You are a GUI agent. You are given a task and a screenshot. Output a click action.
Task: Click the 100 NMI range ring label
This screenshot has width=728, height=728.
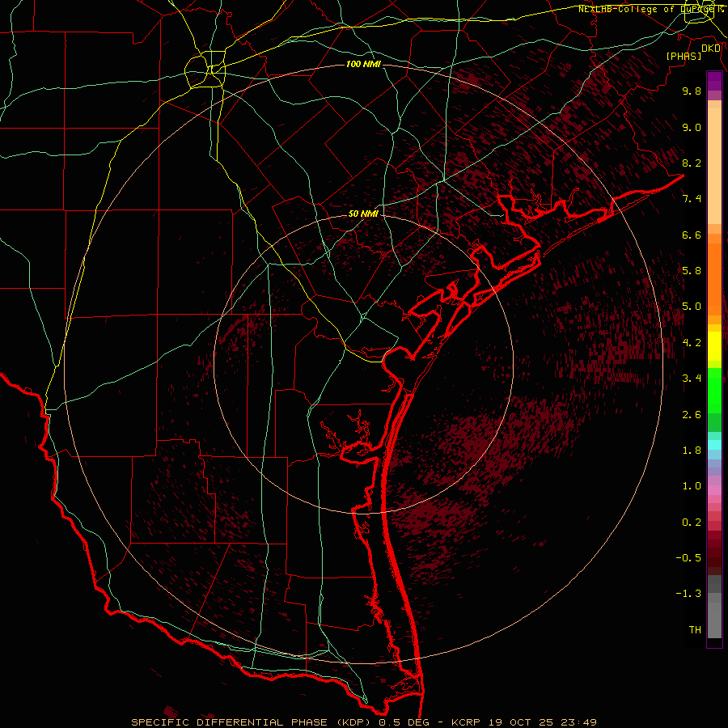pyautogui.click(x=363, y=64)
